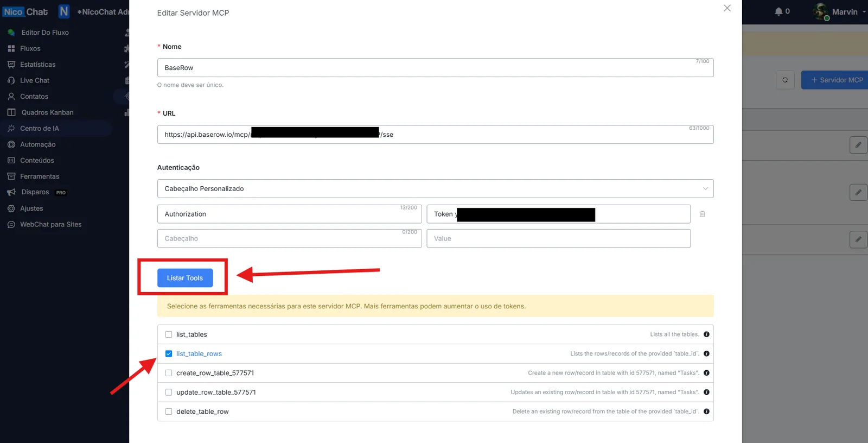Click the N workspace avatar icon
This screenshot has width=868, height=443.
pyautogui.click(x=64, y=11)
